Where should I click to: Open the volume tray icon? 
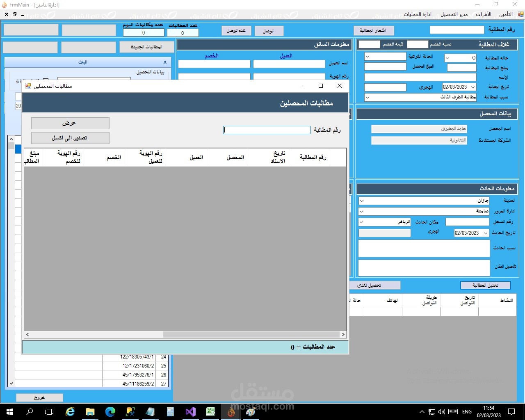[x=442, y=412]
